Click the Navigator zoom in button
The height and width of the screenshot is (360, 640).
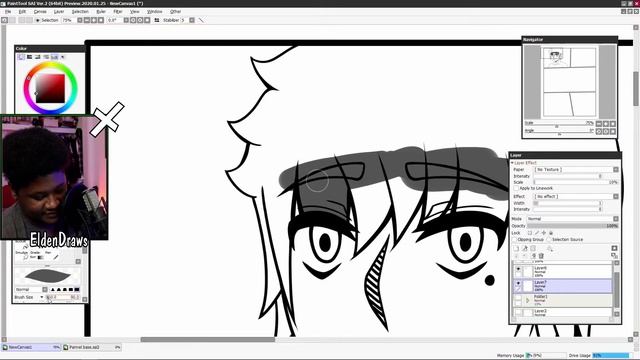pos(606,124)
